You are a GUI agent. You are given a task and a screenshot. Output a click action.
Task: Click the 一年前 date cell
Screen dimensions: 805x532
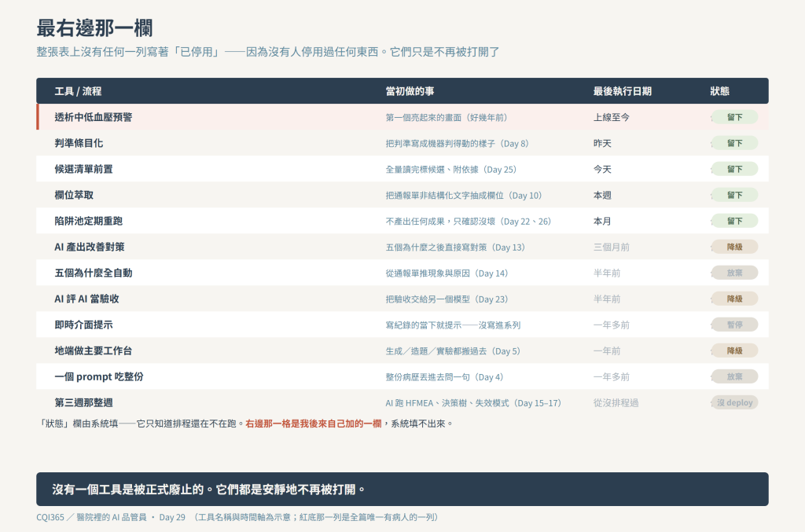point(607,351)
